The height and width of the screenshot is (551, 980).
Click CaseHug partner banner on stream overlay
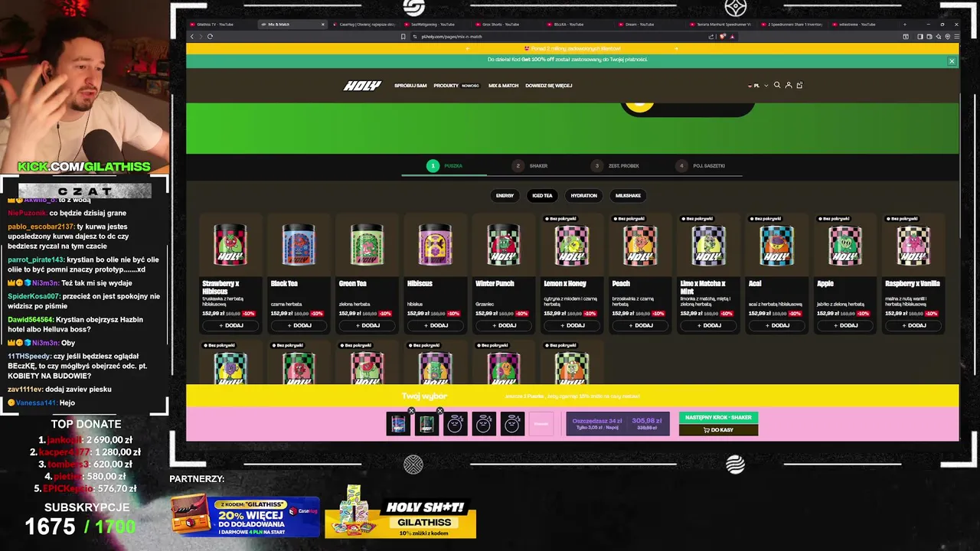[245, 516]
